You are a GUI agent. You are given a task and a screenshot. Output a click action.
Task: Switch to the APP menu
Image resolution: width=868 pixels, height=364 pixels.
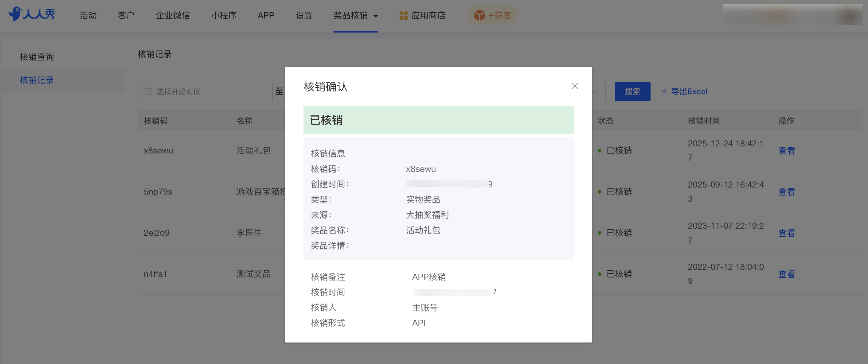[x=266, y=15]
